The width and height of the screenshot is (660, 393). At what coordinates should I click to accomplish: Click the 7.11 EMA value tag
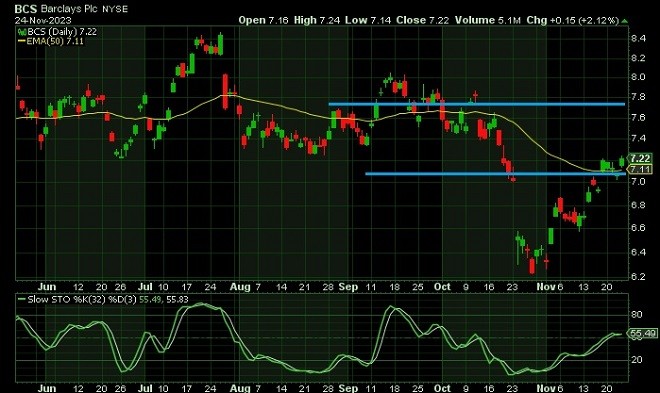point(640,170)
